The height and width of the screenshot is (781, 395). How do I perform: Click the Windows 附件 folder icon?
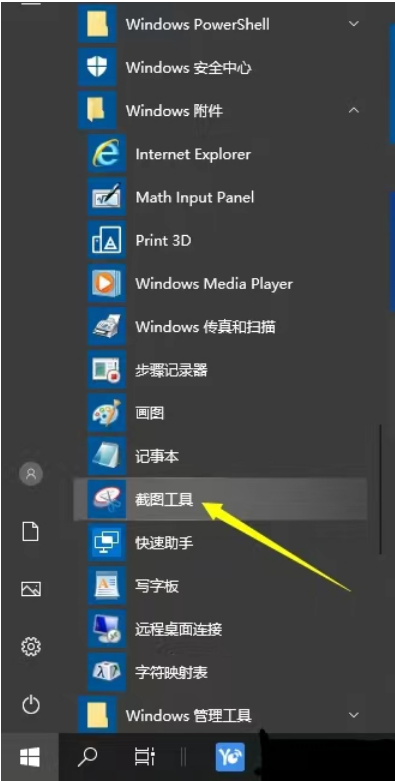coord(97,110)
